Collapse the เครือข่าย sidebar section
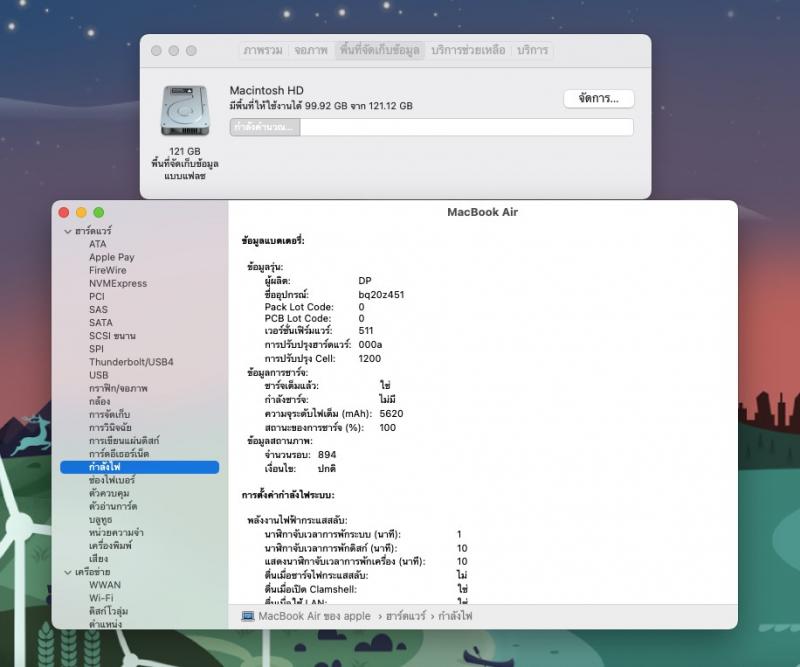 pyautogui.click(x=68, y=573)
